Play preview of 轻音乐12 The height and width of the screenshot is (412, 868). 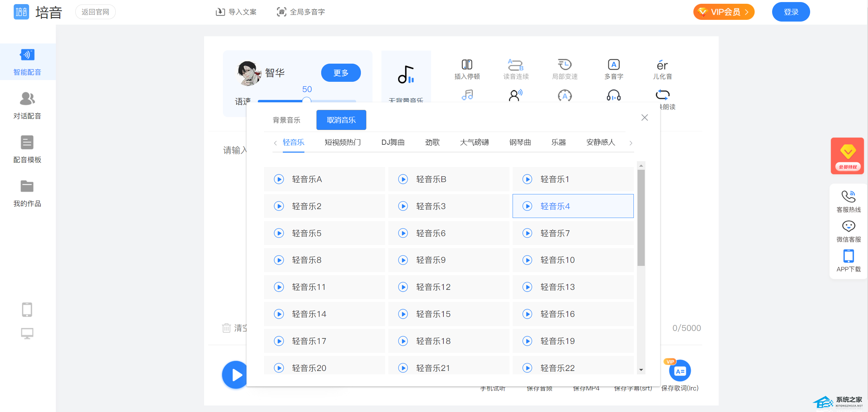[403, 287]
